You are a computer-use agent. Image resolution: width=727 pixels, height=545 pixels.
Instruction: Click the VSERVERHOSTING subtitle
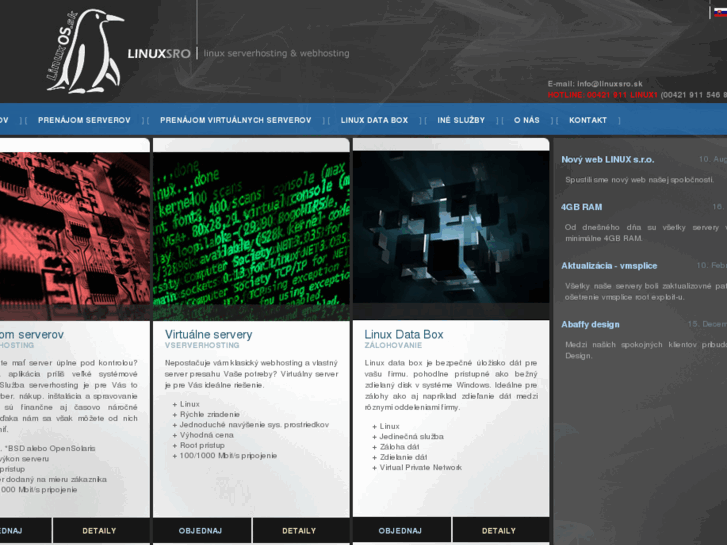click(202, 346)
